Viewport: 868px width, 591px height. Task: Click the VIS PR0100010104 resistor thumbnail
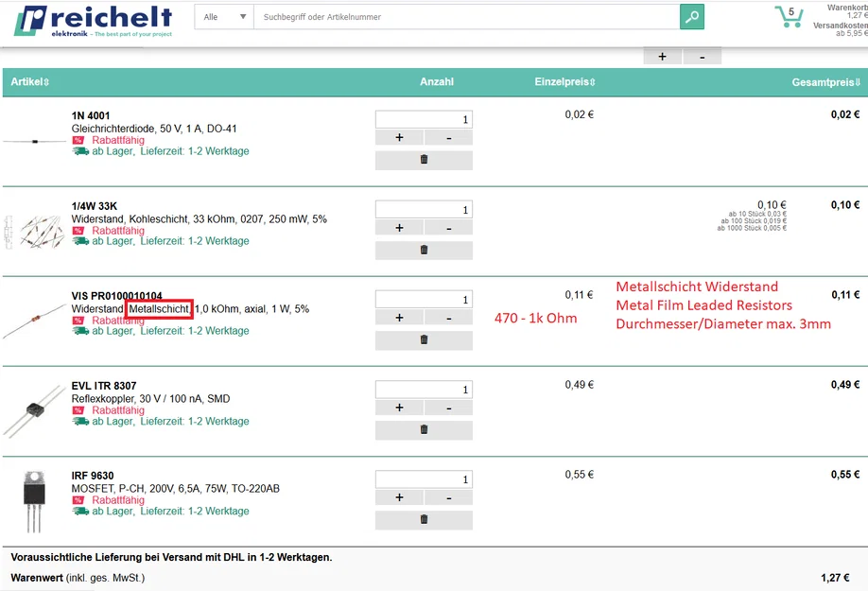click(34, 321)
